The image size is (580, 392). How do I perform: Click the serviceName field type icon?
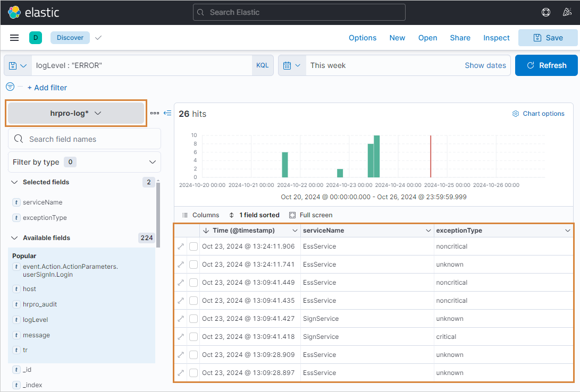(16, 202)
